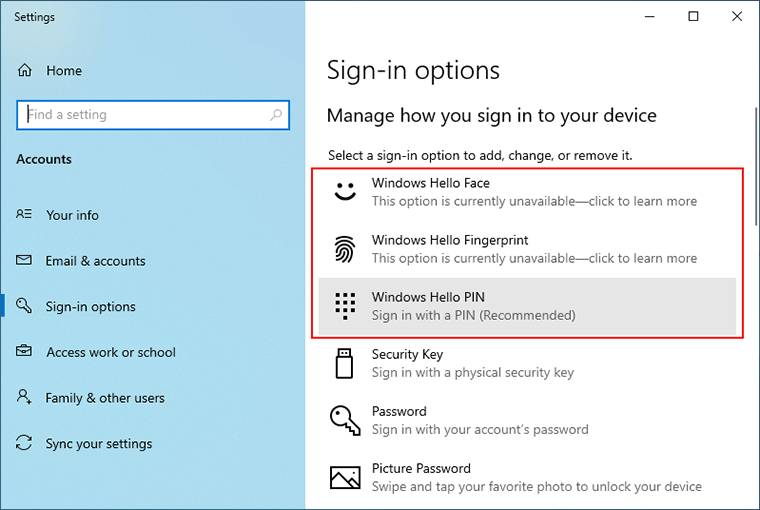Click the Security Key USB icon

click(345, 363)
